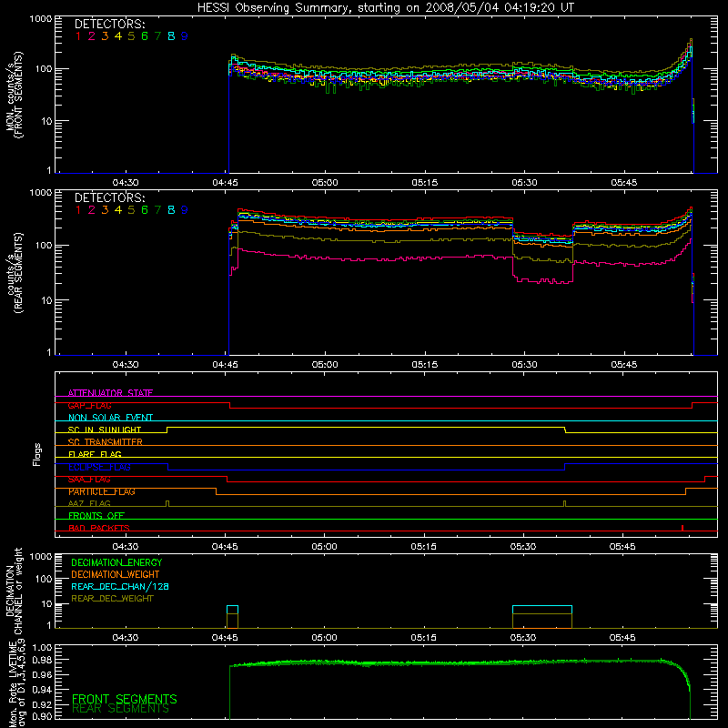Viewport: 728px width, 728px height.
Task: Click detector 5 legend in rear segments panel
Action: pos(131,210)
